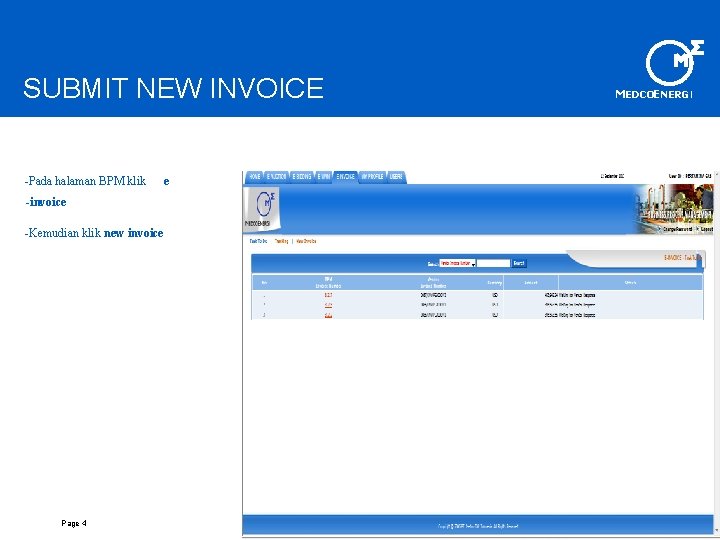Click the Amount column header
720x540 pixels.
[531, 282]
